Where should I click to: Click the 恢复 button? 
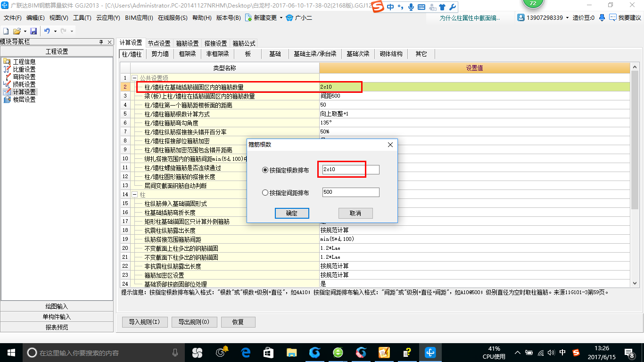[x=238, y=322]
